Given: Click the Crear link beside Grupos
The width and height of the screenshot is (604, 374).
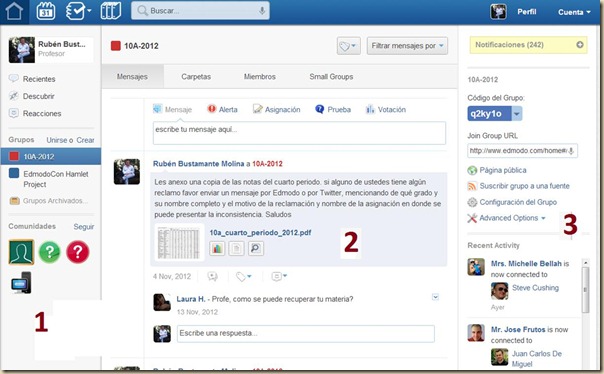Looking at the screenshot, I should [x=85, y=140].
